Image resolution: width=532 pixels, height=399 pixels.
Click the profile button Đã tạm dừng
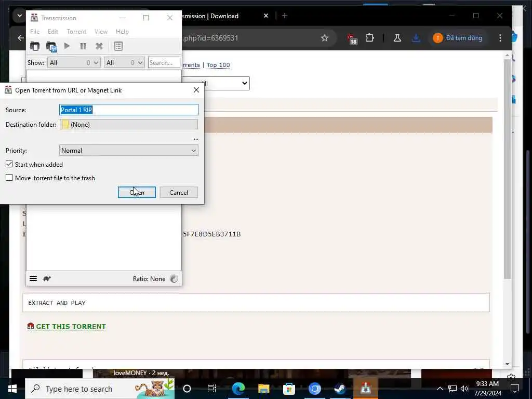pos(458,38)
